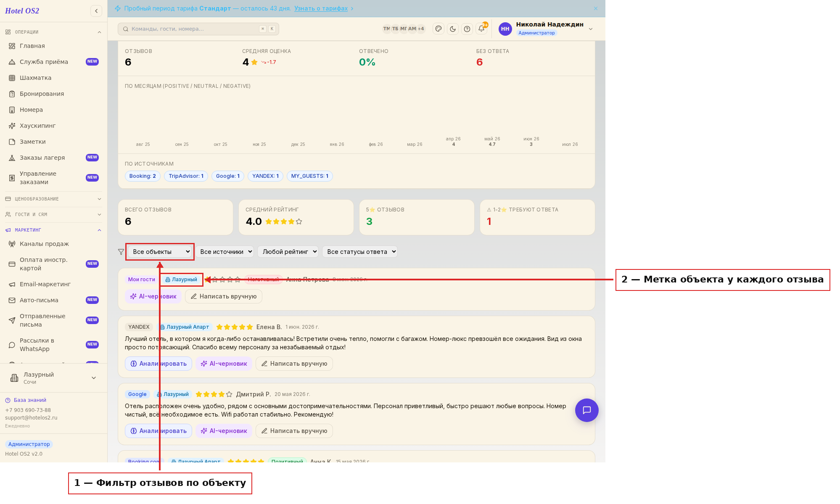Image resolution: width=840 pixels, height=504 pixels.
Task: Click Авто-письма envelope icon
Action: point(12,300)
